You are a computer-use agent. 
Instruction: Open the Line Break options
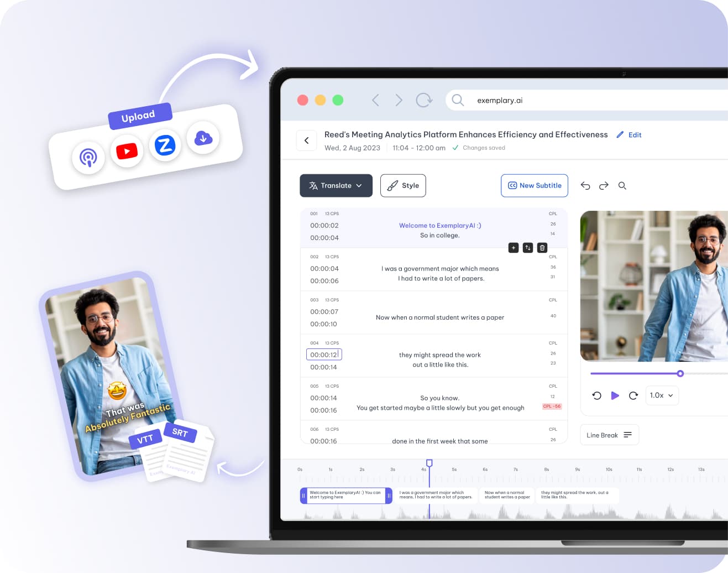pos(609,435)
